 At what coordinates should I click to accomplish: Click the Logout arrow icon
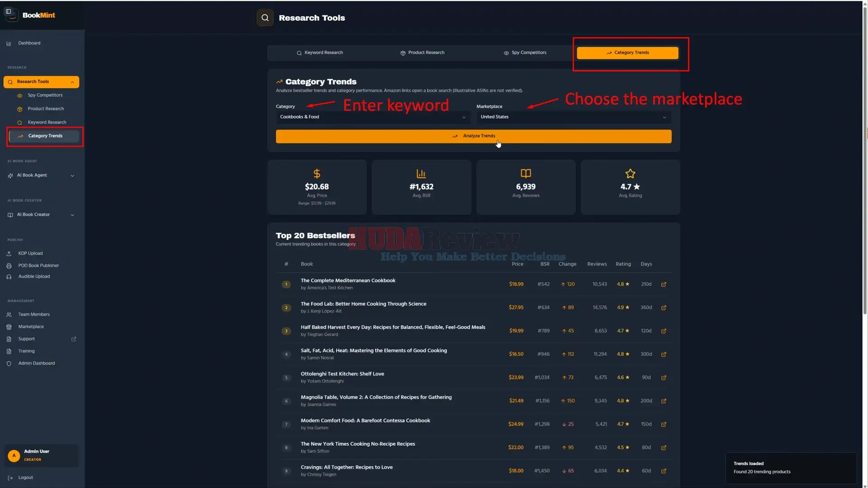tap(10, 478)
